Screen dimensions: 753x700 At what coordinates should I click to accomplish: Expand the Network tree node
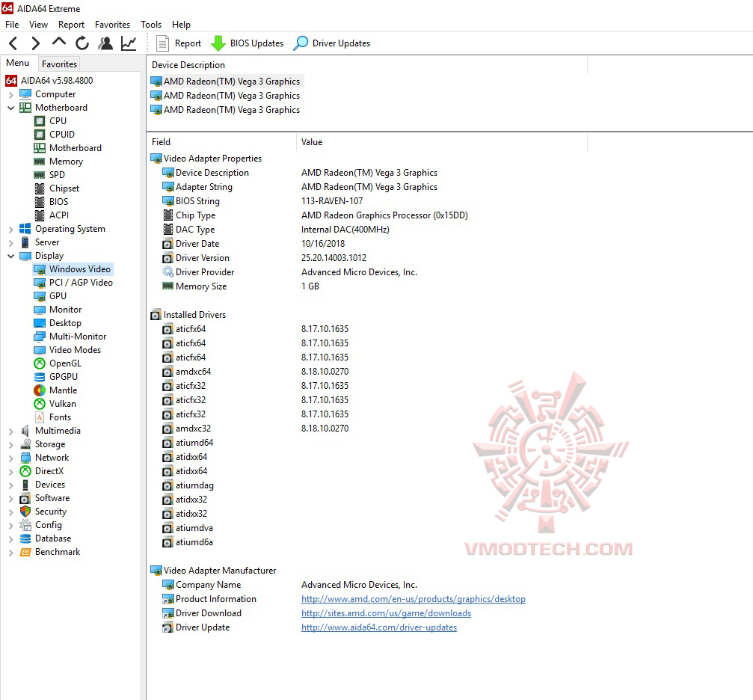[x=11, y=458]
